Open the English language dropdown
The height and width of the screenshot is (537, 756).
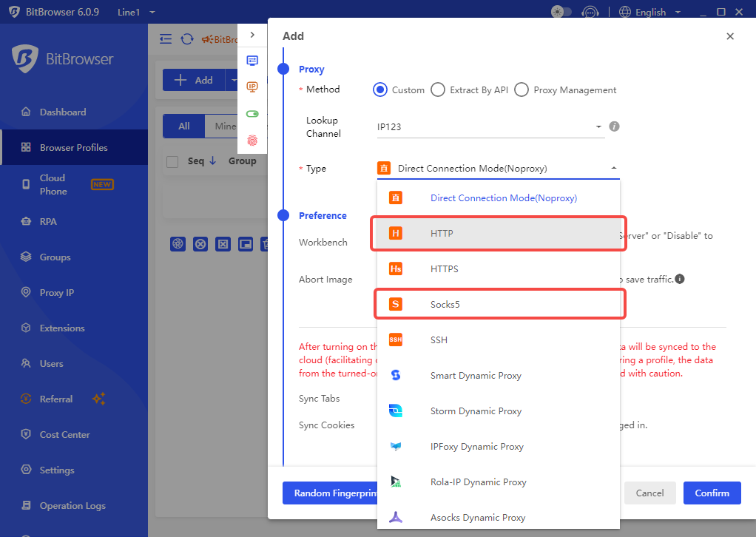click(650, 12)
